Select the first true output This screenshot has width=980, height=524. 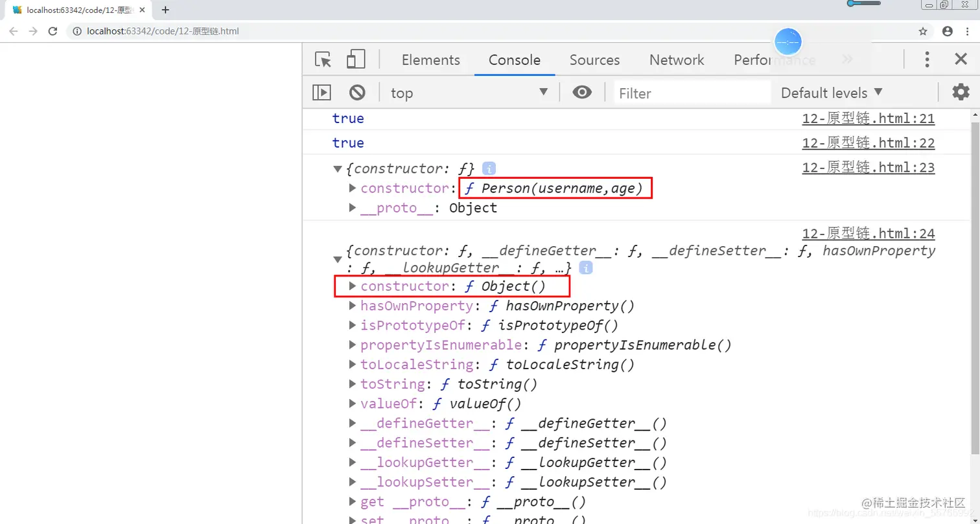348,119
